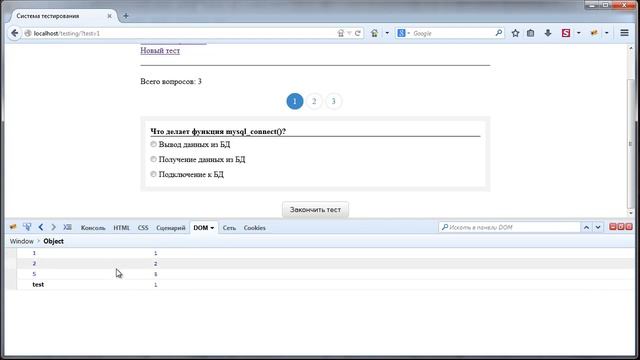This screenshot has width=640, height=360.
Task: Click the Firebug bug logo in panel
Action: pyautogui.click(x=13, y=227)
